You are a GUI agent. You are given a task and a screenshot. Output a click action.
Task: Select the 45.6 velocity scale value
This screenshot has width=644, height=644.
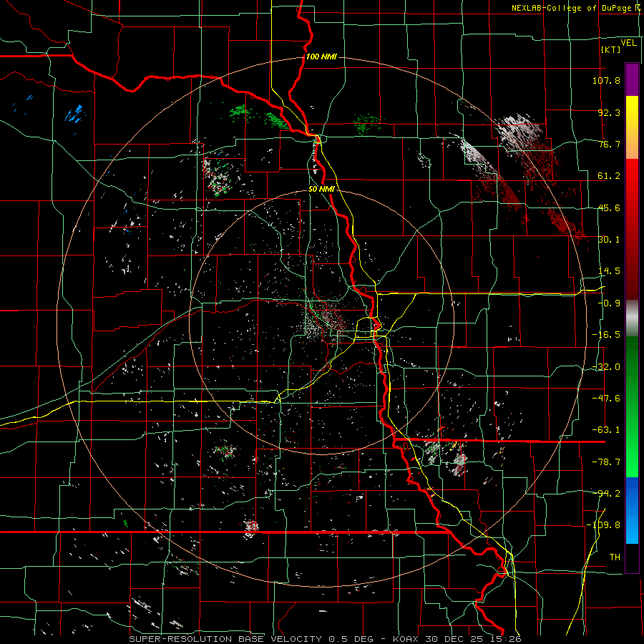pyautogui.click(x=609, y=208)
